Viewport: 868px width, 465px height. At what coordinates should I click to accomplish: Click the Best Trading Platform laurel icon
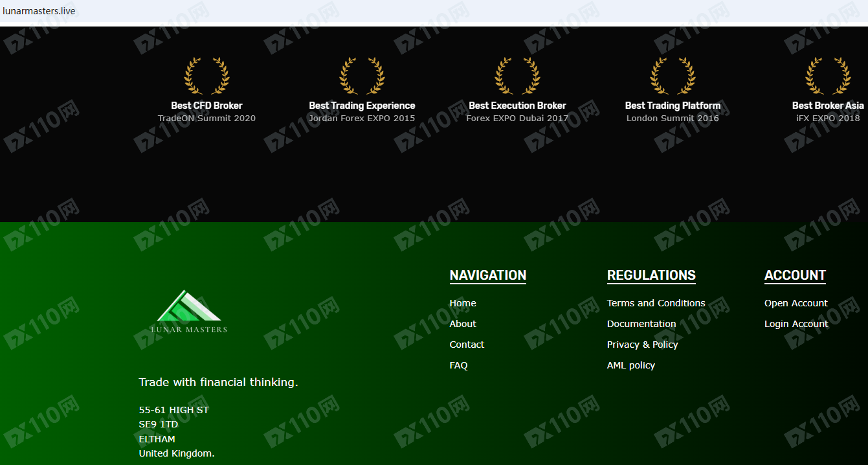[x=673, y=76]
